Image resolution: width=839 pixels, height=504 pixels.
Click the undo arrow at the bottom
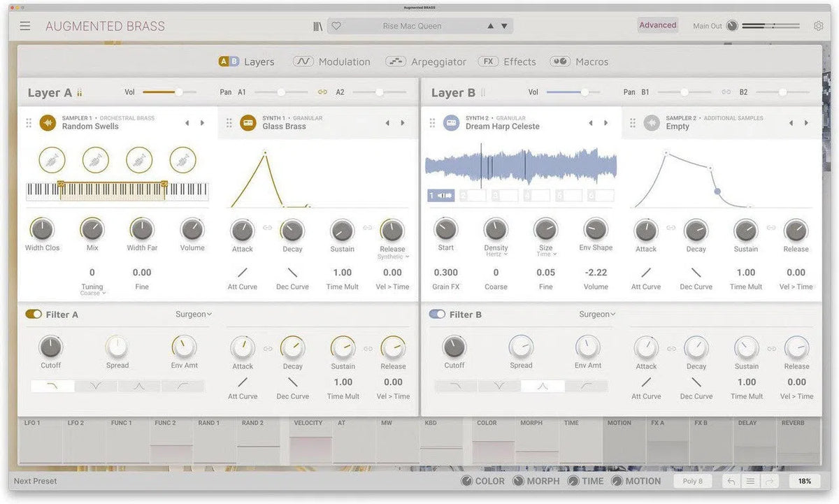(x=731, y=481)
